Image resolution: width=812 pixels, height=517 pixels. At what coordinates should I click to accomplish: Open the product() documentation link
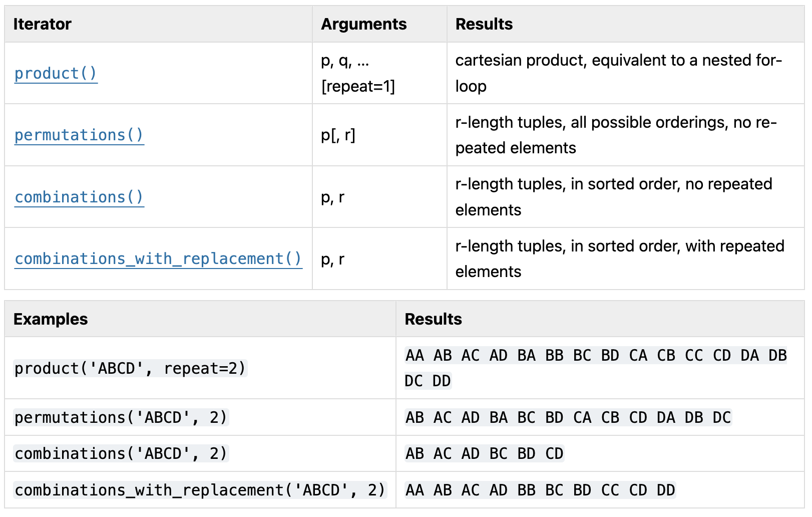[56, 73]
